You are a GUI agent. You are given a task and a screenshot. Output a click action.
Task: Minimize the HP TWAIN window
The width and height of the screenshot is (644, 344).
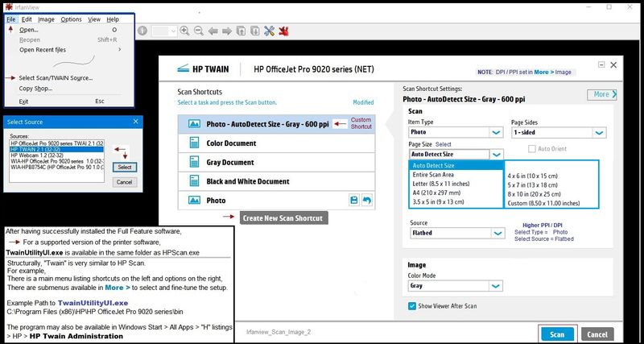point(601,65)
